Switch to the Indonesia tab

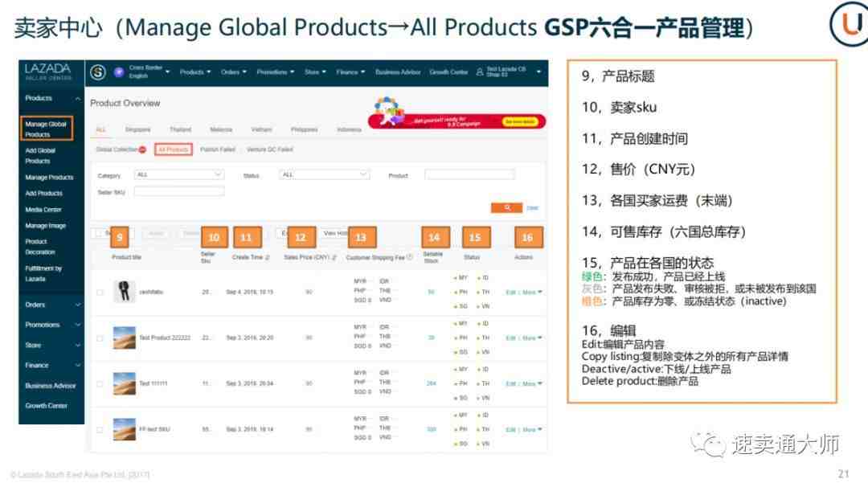(x=349, y=129)
